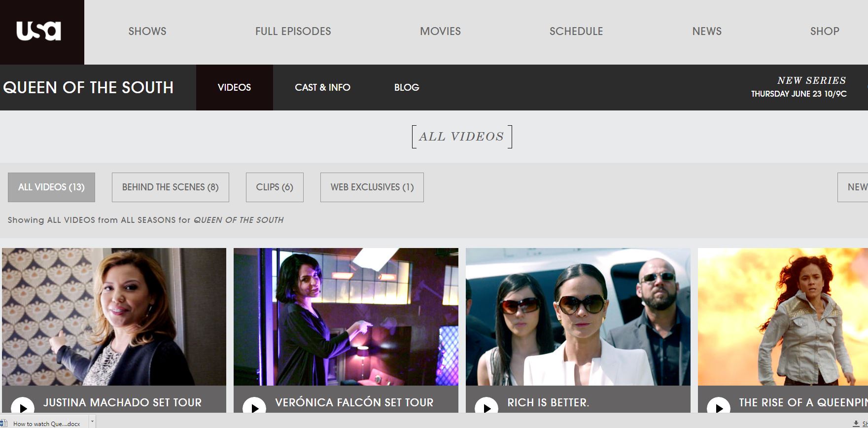Screen dimensions: 868x428
Task: Click the Justina Machado Set Tour title
Action: (122, 402)
